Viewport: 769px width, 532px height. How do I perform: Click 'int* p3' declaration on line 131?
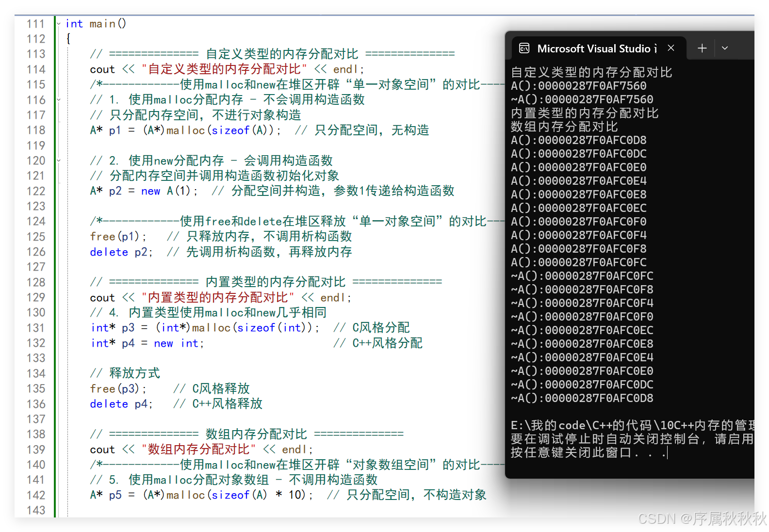pos(113,327)
